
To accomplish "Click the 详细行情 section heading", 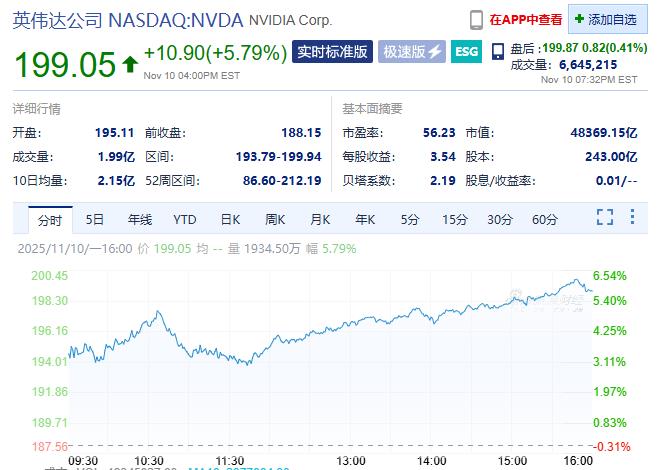I will pos(36,109).
